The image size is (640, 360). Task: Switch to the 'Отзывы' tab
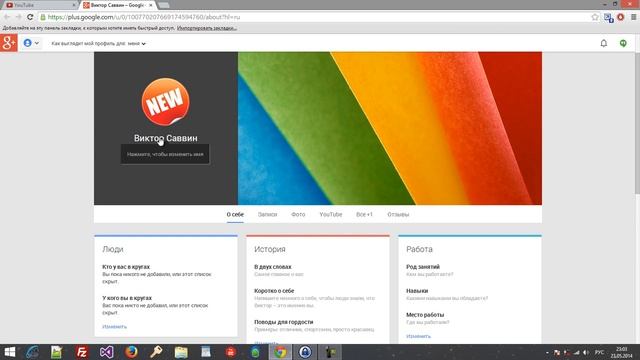pos(398,214)
